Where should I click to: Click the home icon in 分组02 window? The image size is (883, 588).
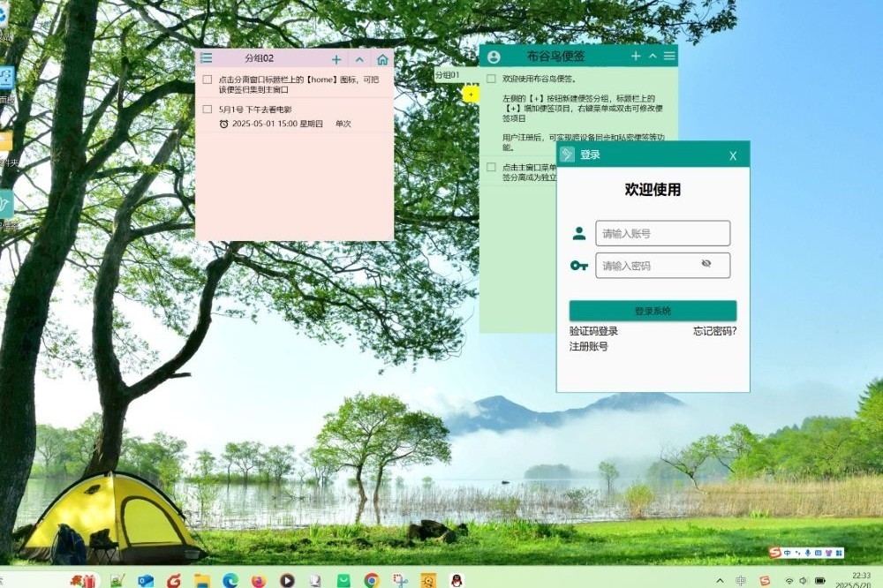pos(382,59)
